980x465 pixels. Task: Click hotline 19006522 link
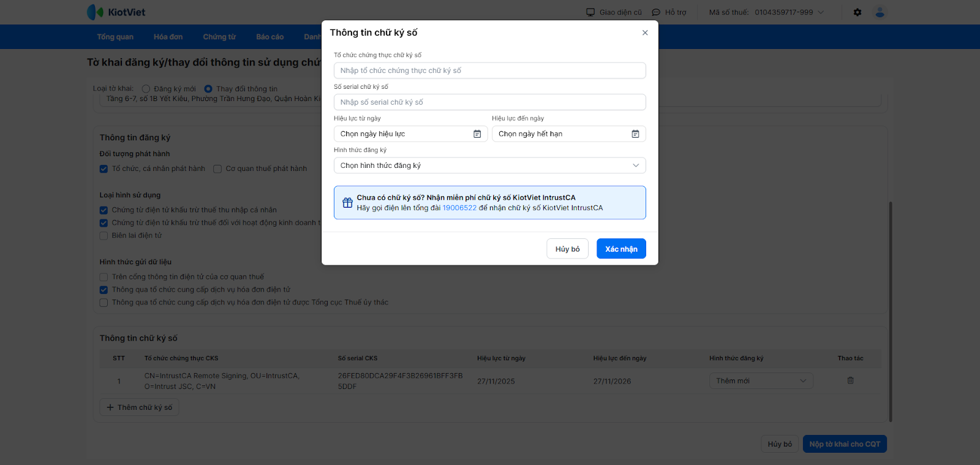(459, 208)
